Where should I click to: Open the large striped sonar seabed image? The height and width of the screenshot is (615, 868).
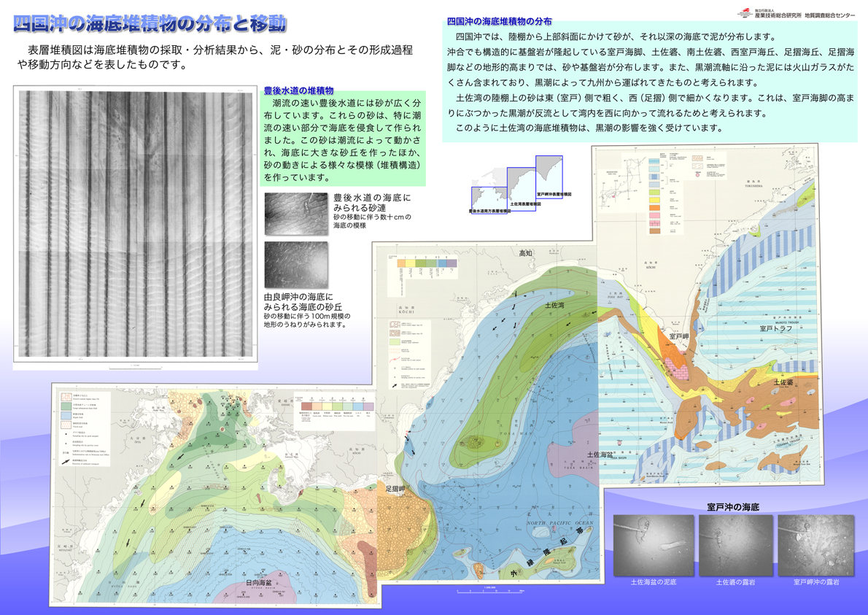136,224
